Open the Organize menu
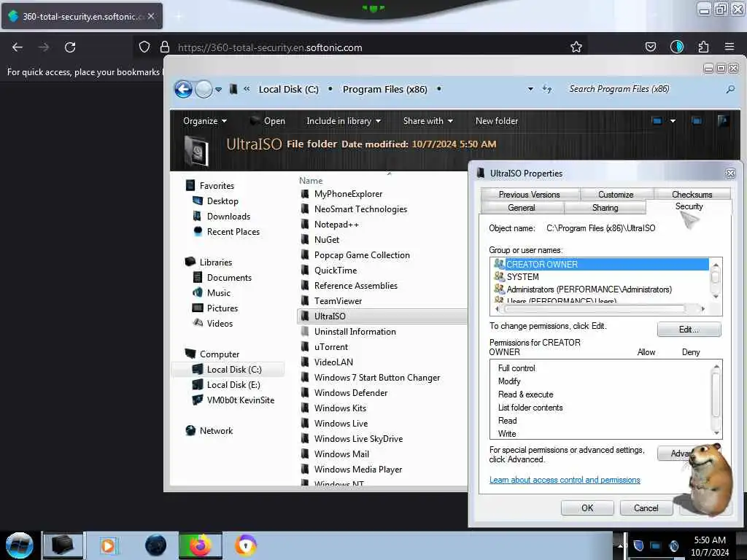 [x=204, y=121]
